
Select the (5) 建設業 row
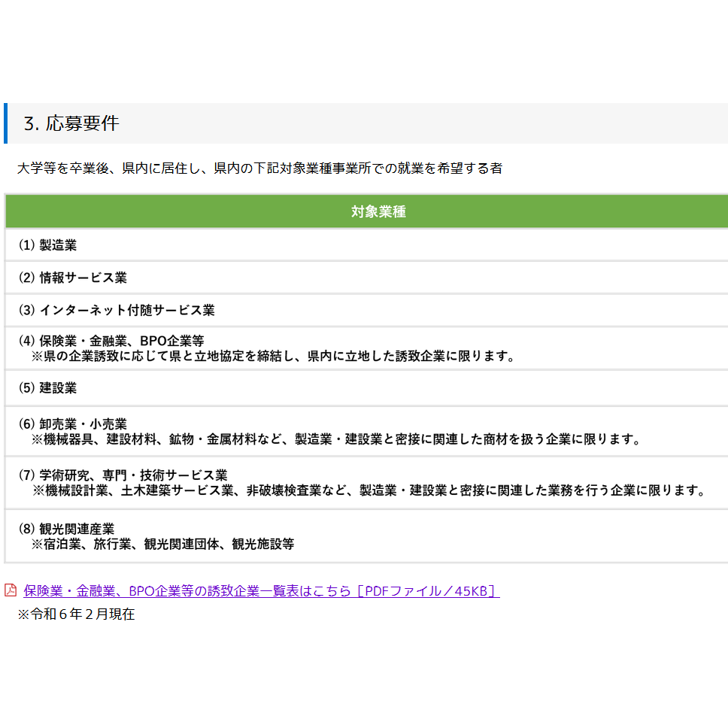(x=47, y=388)
